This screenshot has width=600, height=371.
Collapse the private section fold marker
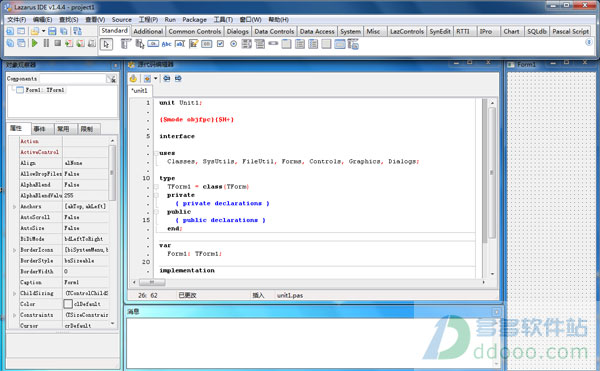coord(156,195)
